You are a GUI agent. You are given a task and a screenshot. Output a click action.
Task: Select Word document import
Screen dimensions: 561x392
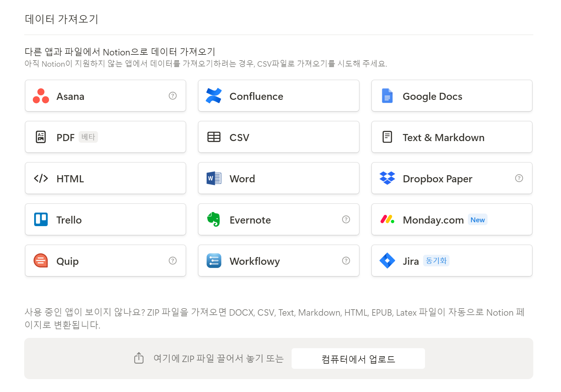coord(278,178)
